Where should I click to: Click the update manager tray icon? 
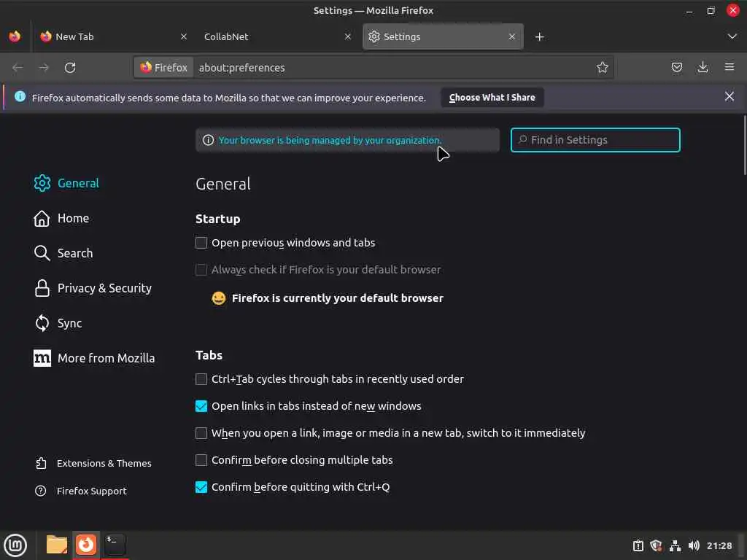[x=638, y=545]
